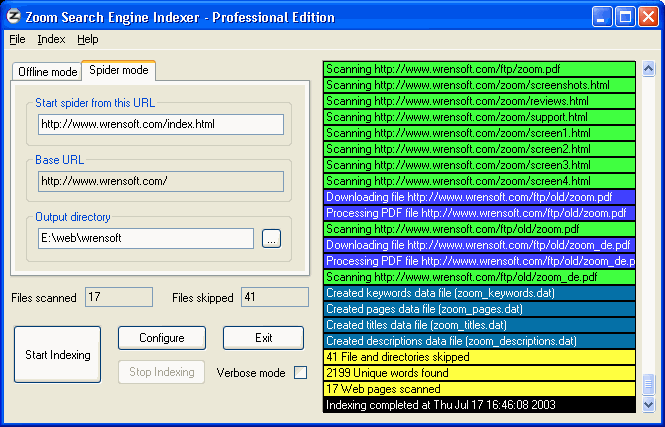Click the Files scanned value box

click(119, 297)
